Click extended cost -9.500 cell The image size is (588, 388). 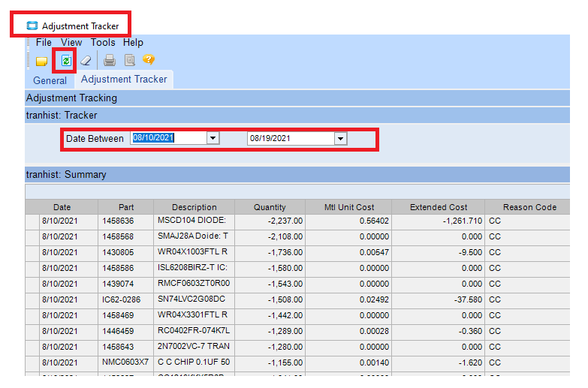coord(439,252)
